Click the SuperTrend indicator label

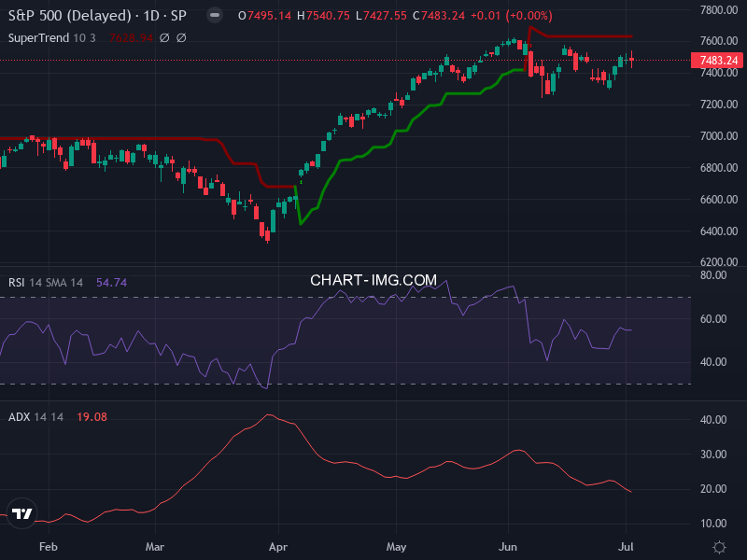[x=38, y=37]
